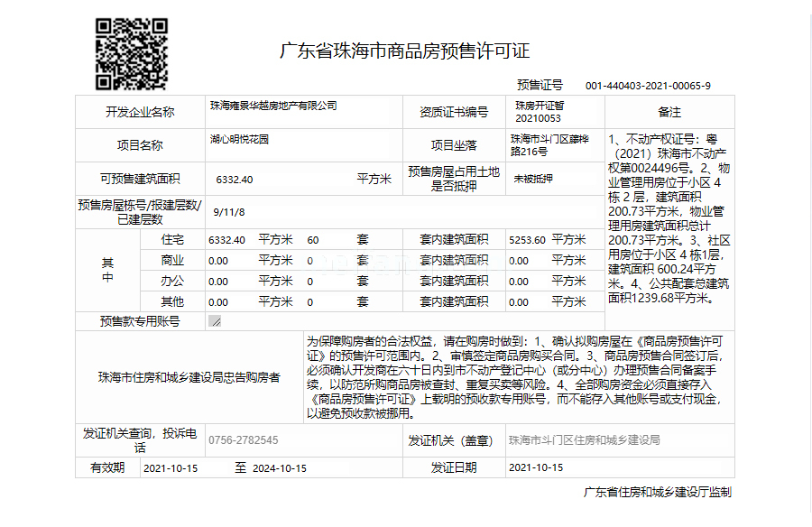Click the buyer advice paragraph starting 为保障购房者
Screen dimensions: 812x527
point(515,377)
